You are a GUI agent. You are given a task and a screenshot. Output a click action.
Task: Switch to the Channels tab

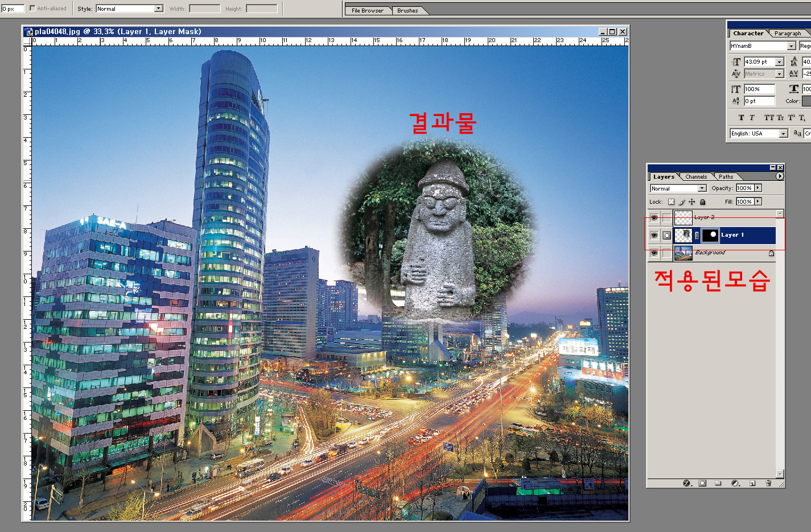click(696, 177)
